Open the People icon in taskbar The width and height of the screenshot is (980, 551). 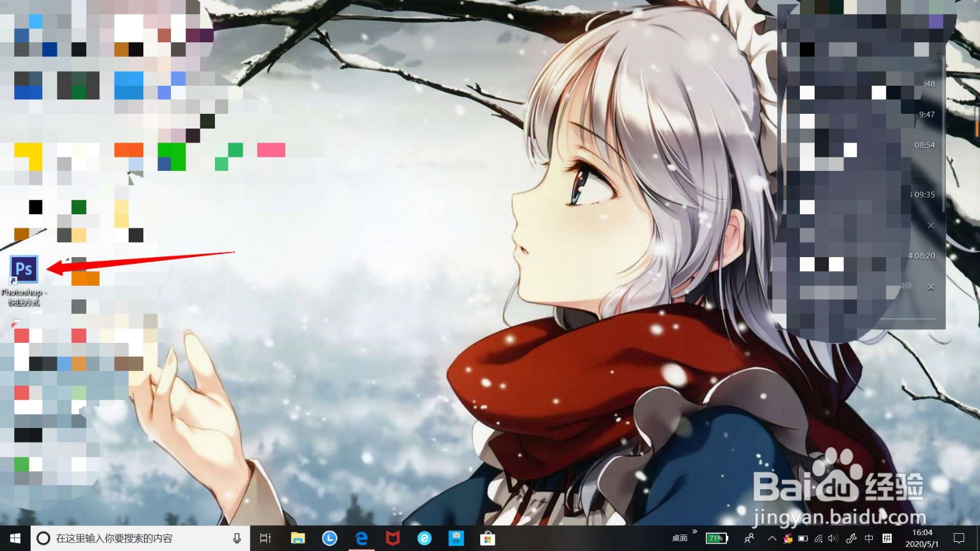[749, 538]
